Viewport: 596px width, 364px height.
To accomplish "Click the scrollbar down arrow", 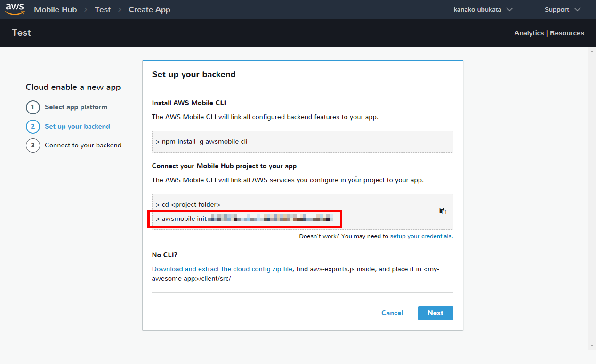I will 592,346.
